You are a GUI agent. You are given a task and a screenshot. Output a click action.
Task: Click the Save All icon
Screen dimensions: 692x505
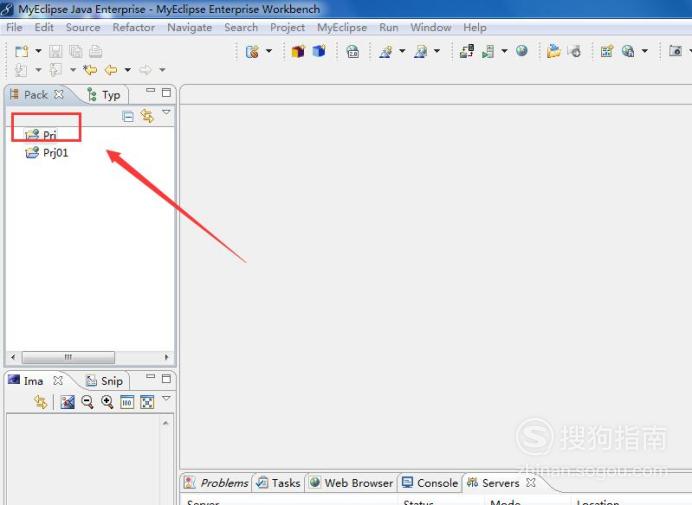76,51
